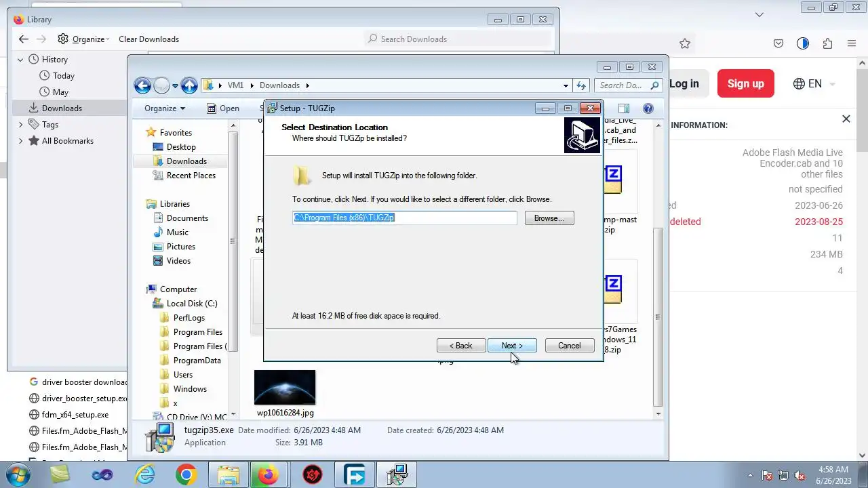Select May under History

pyautogui.click(x=60, y=92)
